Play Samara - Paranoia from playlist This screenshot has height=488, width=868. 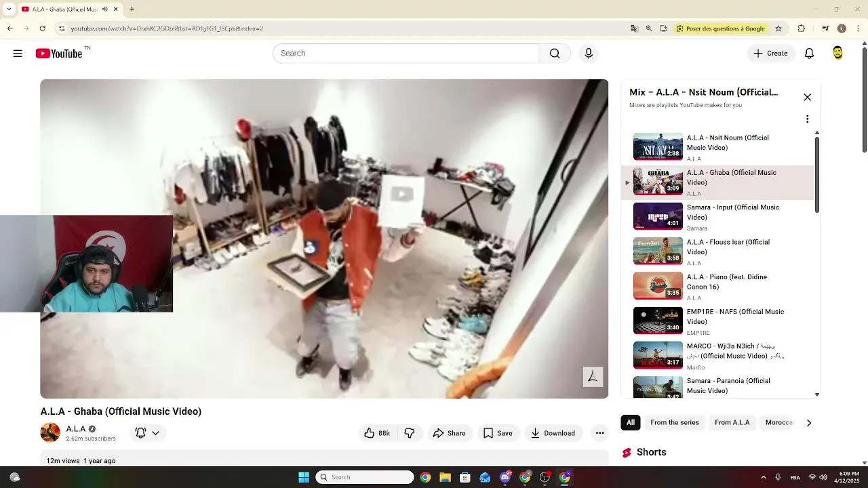tap(717, 386)
